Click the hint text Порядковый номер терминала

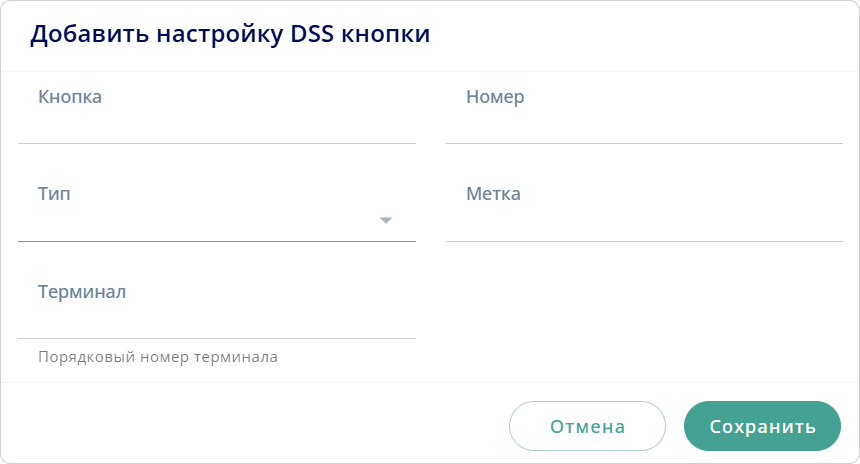point(158,357)
